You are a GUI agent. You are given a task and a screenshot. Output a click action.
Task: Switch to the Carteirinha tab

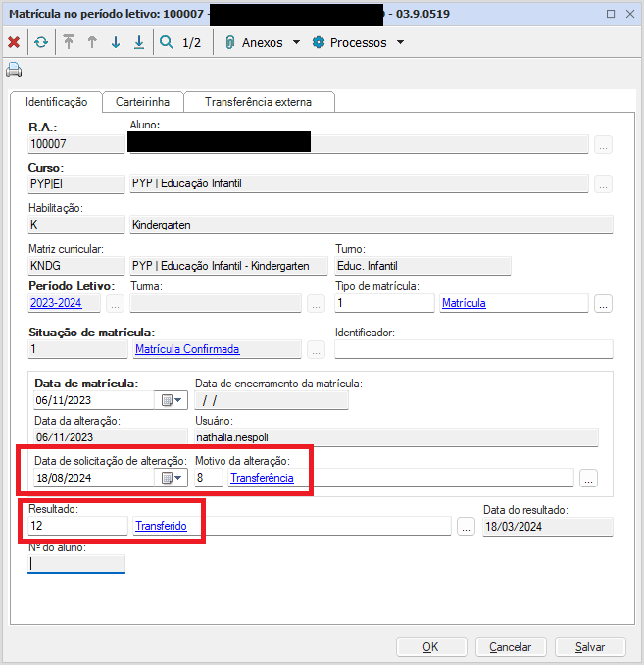click(x=142, y=102)
